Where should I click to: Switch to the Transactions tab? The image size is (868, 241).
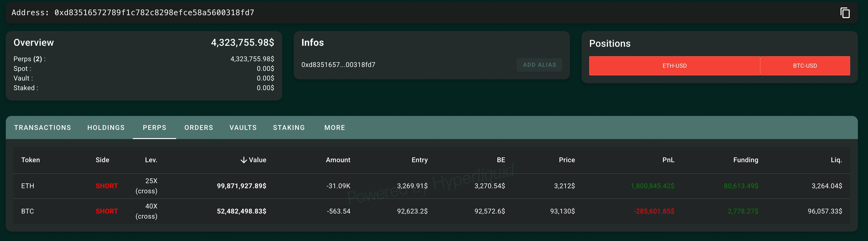pyautogui.click(x=42, y=128)
